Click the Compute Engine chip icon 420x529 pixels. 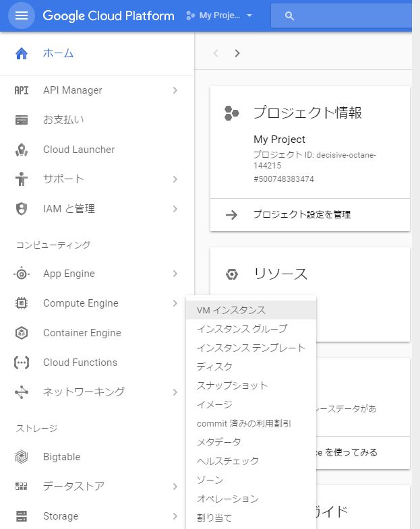[22, 303]
